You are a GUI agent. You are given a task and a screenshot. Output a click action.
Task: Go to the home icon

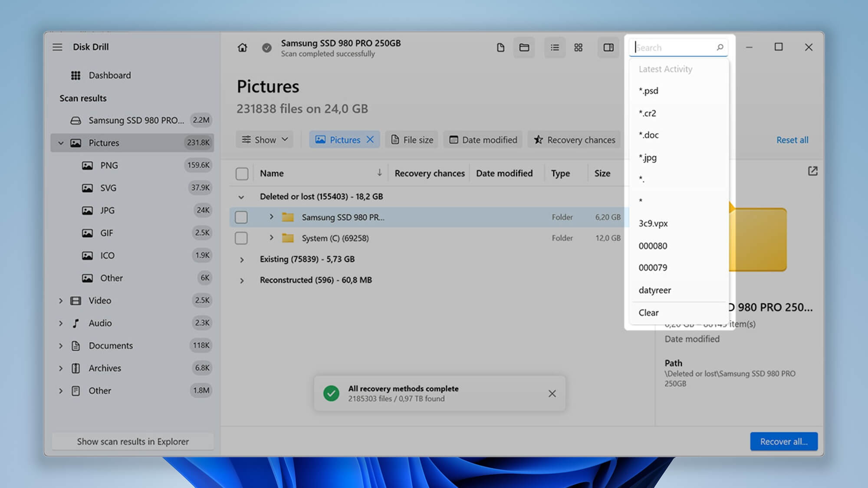click(242, 47)
